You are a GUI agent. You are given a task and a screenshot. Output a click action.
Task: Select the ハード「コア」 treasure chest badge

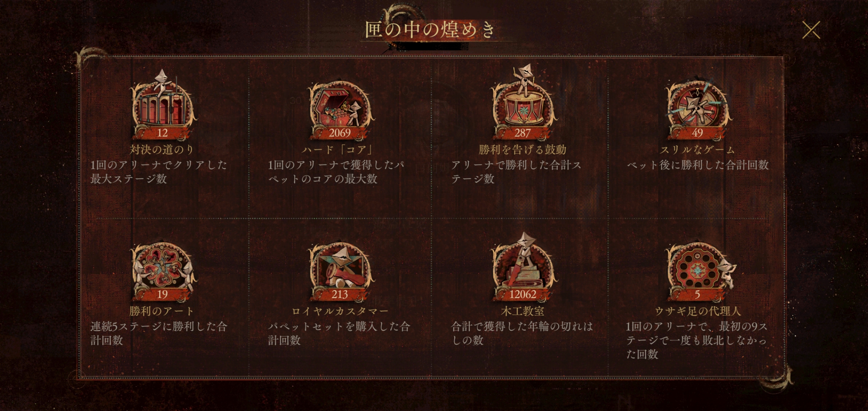[x=340, y=108]
